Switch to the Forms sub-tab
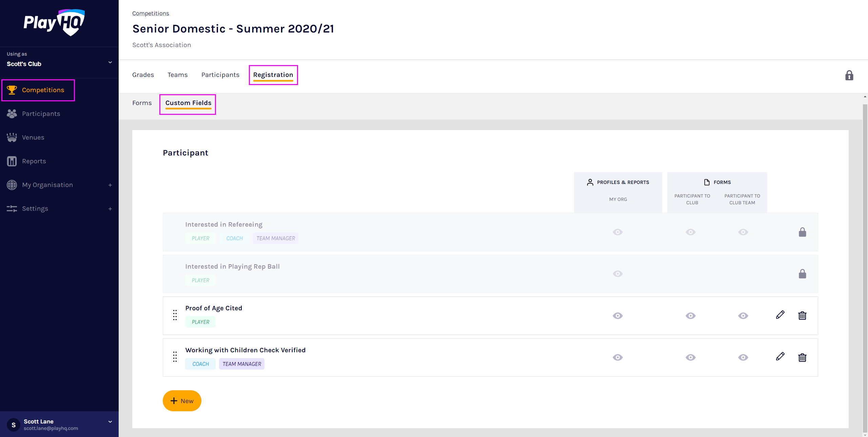 coord(142,103)
